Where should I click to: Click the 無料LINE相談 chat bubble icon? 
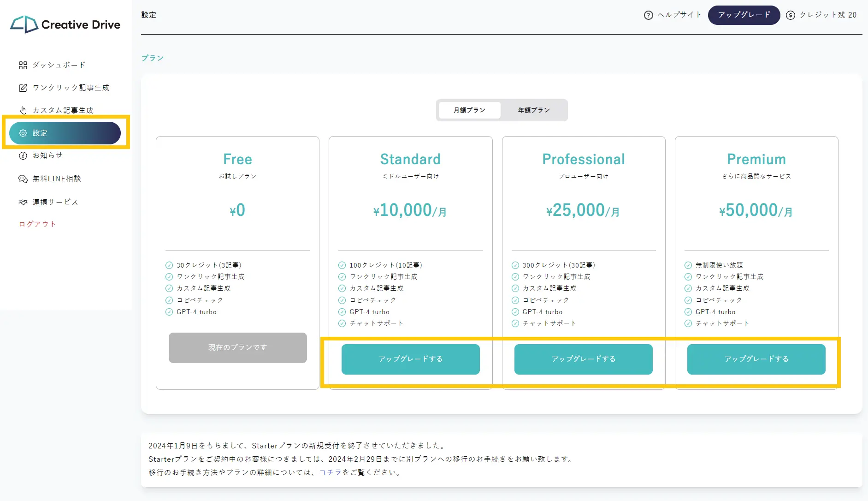tap(23, 179)
